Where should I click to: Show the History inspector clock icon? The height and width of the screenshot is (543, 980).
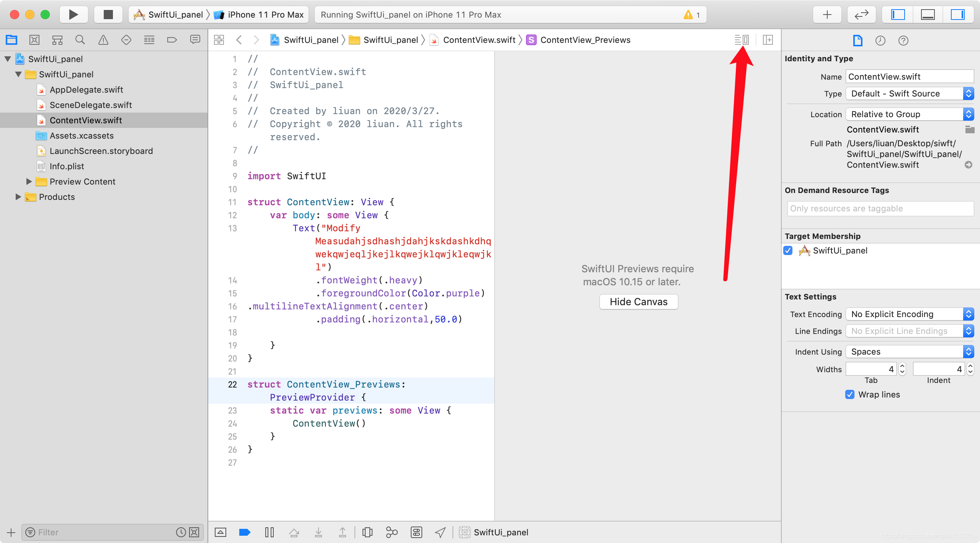pyautogui.click(x=880, y=41)
